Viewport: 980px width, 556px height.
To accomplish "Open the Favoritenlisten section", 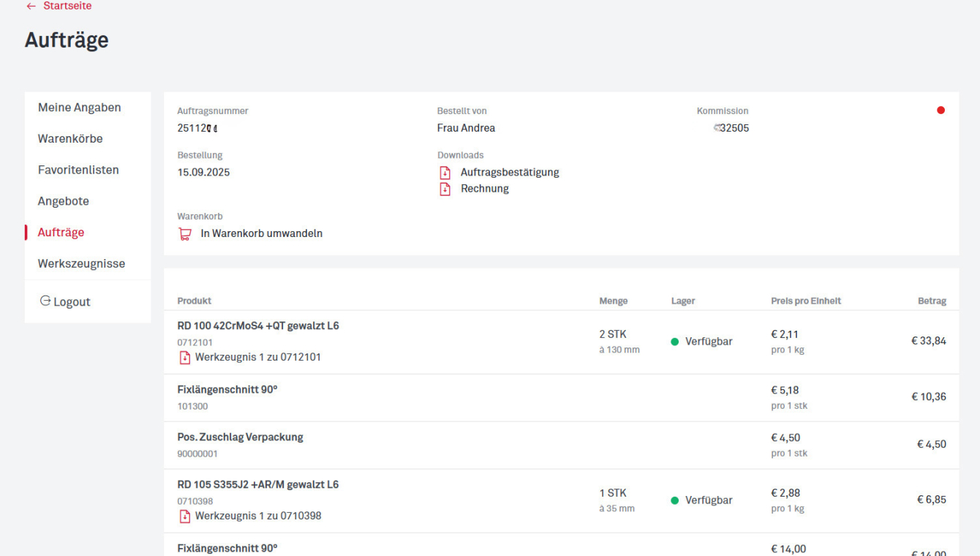I will pyautogui.click(x=78, y=169).
